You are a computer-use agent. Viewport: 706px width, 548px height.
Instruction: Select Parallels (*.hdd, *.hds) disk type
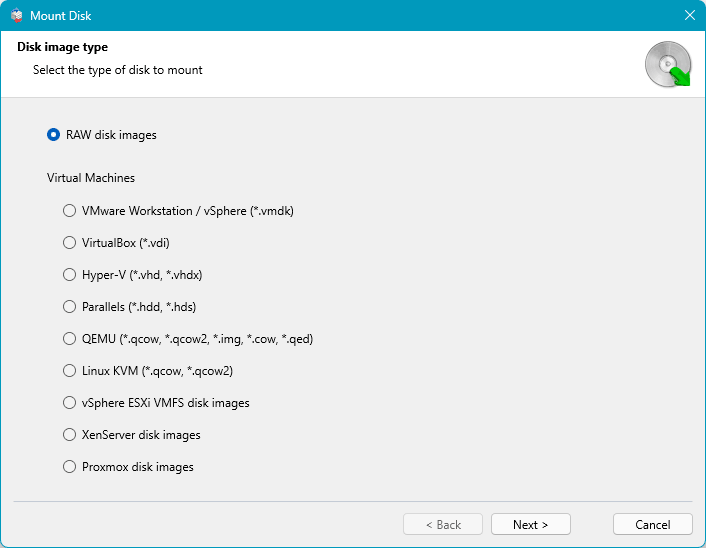tap(69, 307)
